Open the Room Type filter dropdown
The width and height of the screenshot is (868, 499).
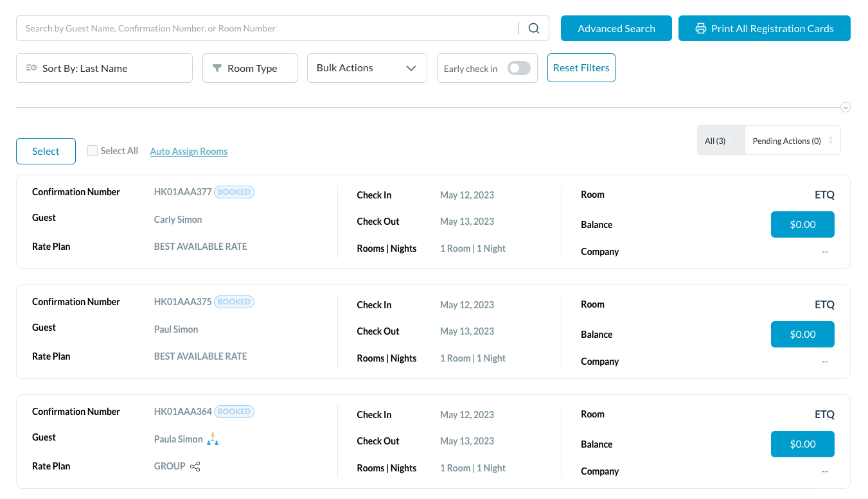(x=249, y=67)
